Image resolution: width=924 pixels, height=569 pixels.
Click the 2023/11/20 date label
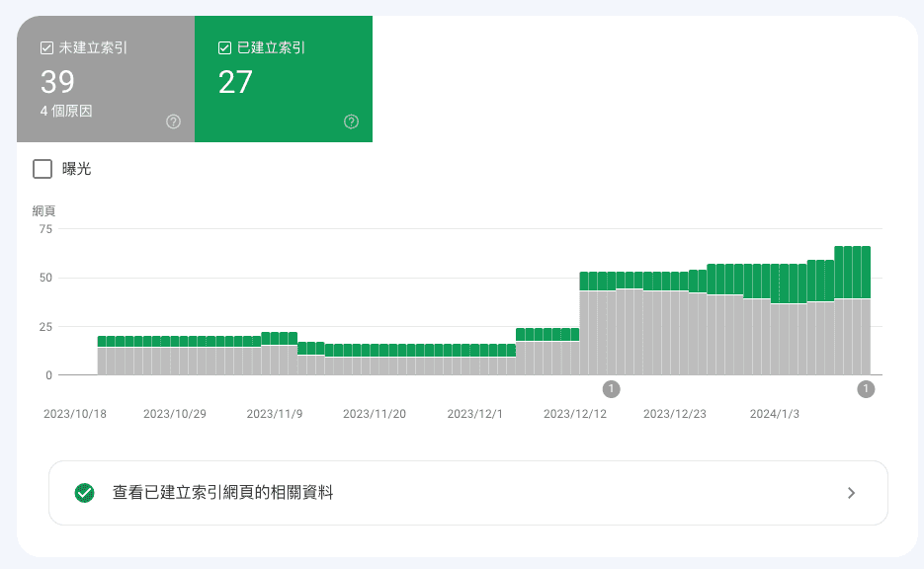tap(375, 414)
